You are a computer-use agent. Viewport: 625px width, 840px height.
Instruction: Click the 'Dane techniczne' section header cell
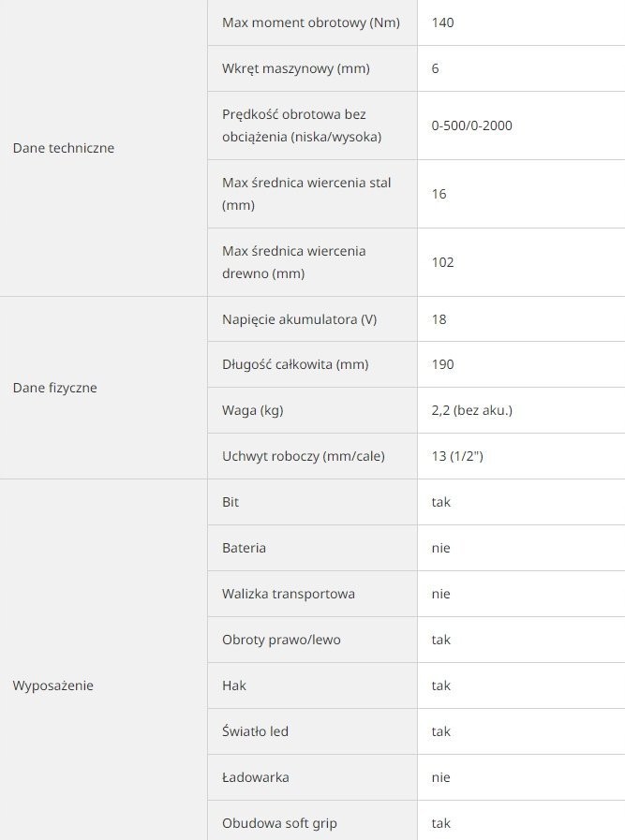click(64, 148)
